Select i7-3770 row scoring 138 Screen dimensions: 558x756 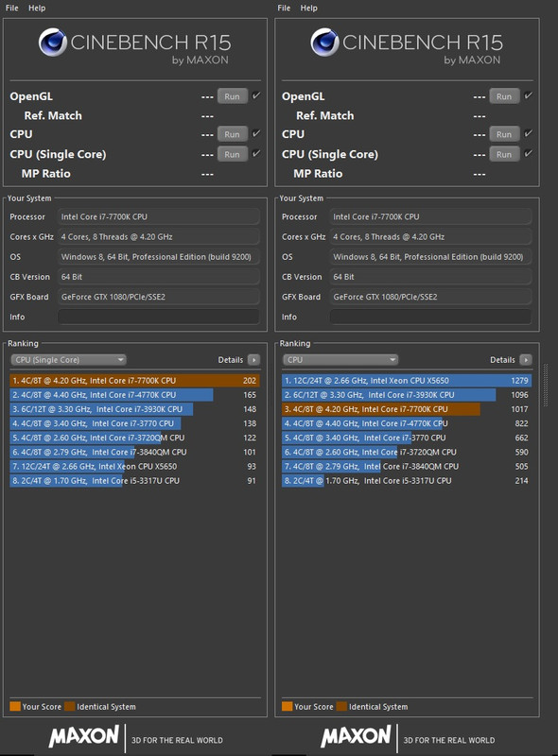tap(134, 423)
